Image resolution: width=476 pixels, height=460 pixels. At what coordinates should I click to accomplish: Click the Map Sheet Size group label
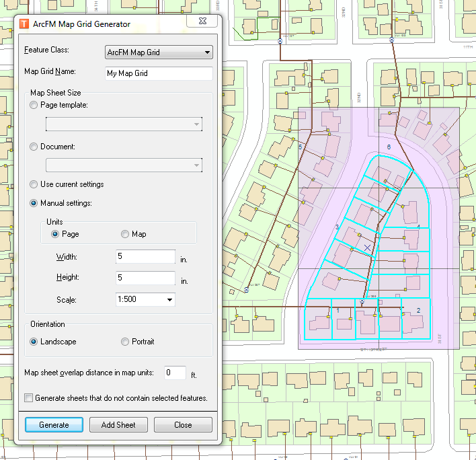[56, 93]
